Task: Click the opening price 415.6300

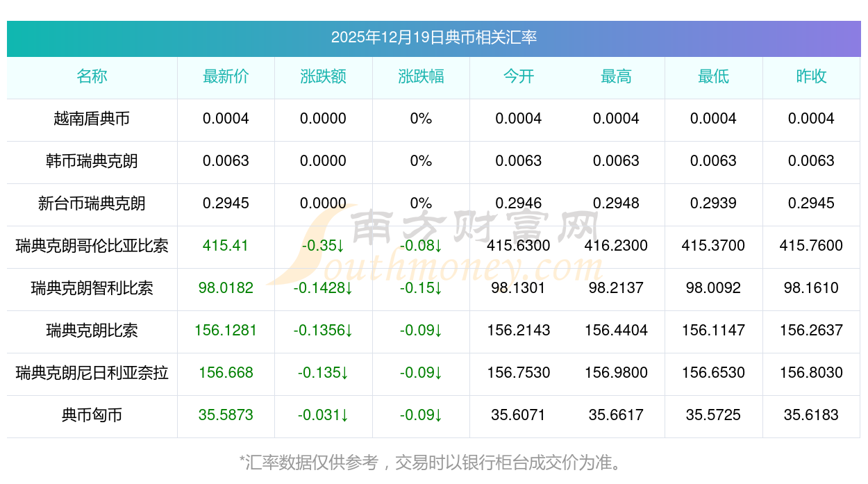Action: tap(519, 246)
